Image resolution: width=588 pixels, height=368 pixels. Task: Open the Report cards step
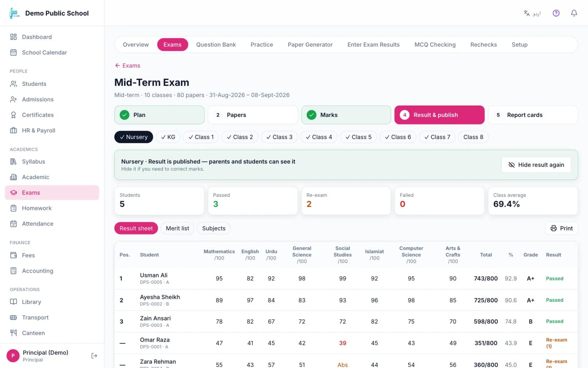[x=533, y=115]
